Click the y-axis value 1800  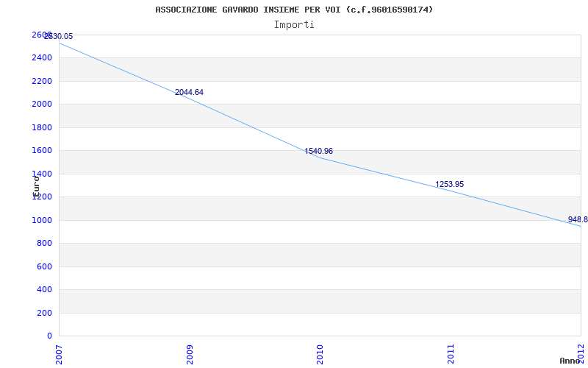(42, 127)
